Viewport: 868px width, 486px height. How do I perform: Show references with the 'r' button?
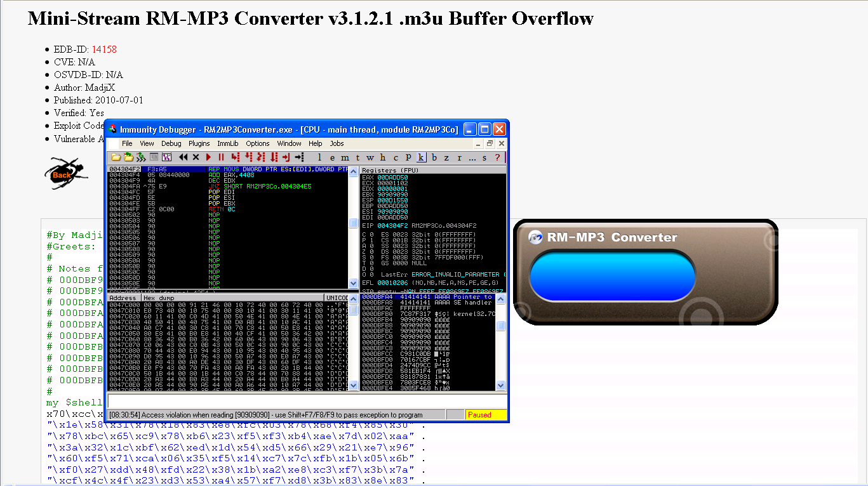(x=459, y=157)
